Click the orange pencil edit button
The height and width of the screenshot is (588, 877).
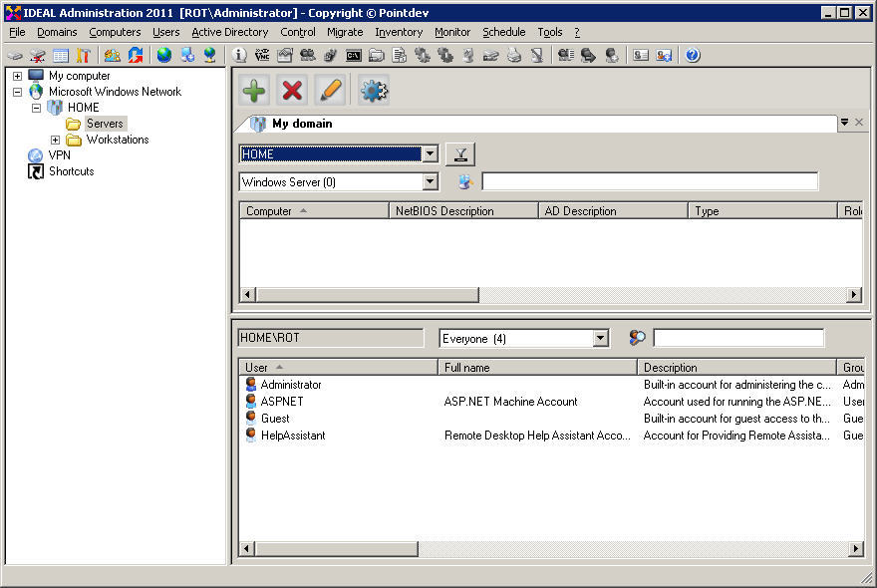[x=330, y=90]
